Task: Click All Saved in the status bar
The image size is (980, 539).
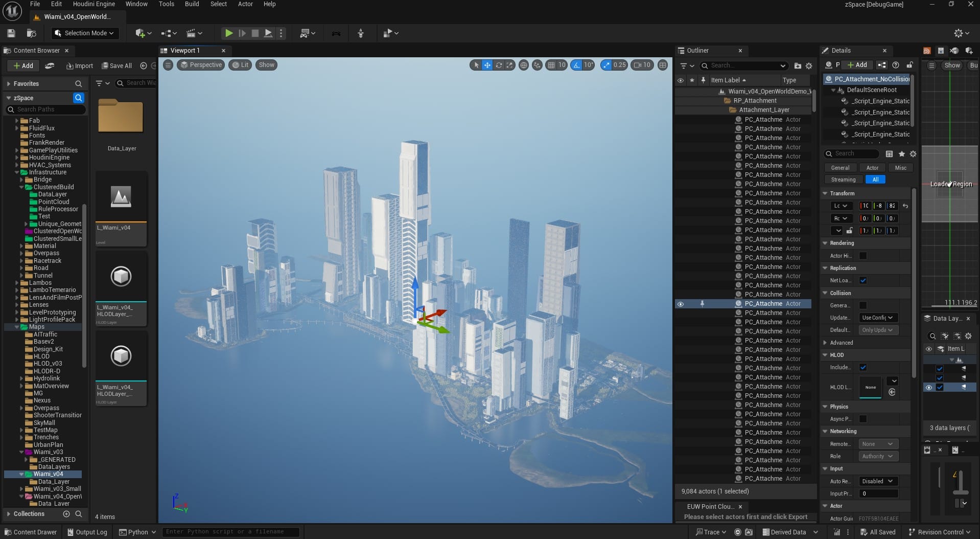Action: (878, 532)
